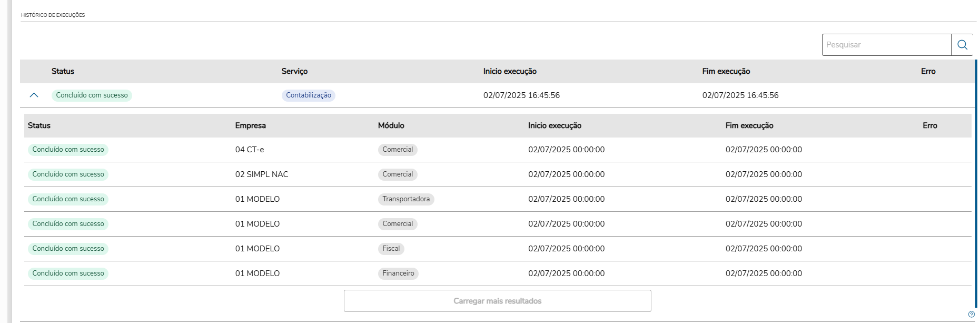Image resolution: width=980 pixels, height=323 pixels.
Task: Click the 04 CT-e company cell
Action: [x=250, y=150]
